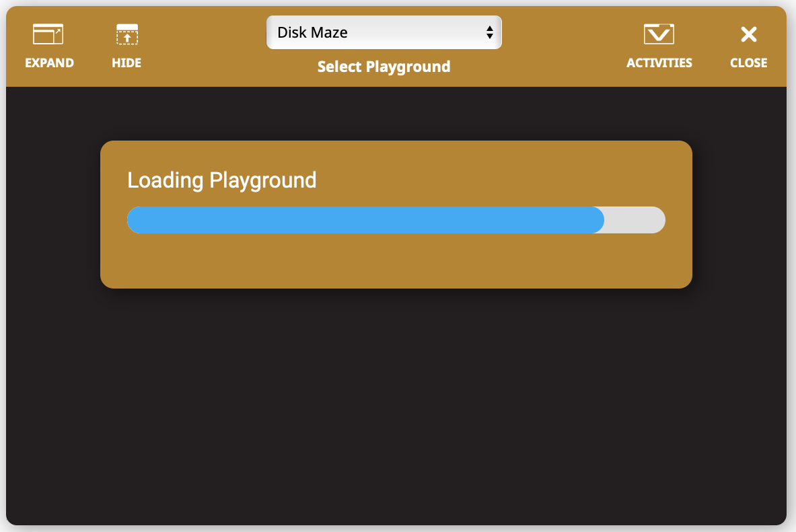Click the Select Playground caption text
The height and width of the screenshot is (532, 796).
pos(384,67)
